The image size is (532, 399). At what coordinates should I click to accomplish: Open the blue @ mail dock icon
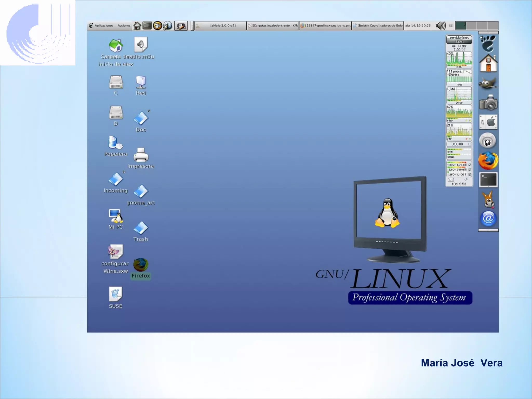click(488, 218)
